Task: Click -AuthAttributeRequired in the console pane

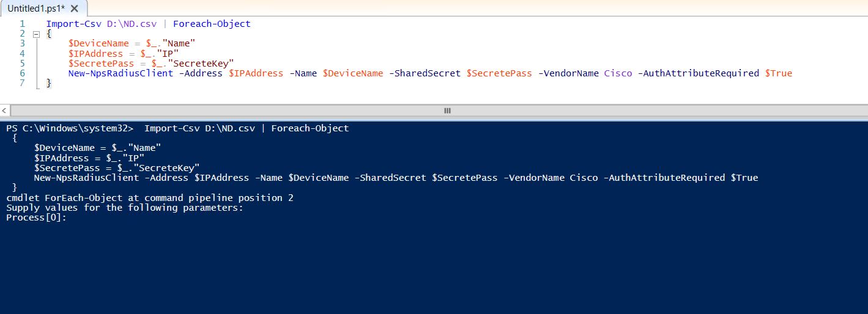Action: [x=664, y=178]
